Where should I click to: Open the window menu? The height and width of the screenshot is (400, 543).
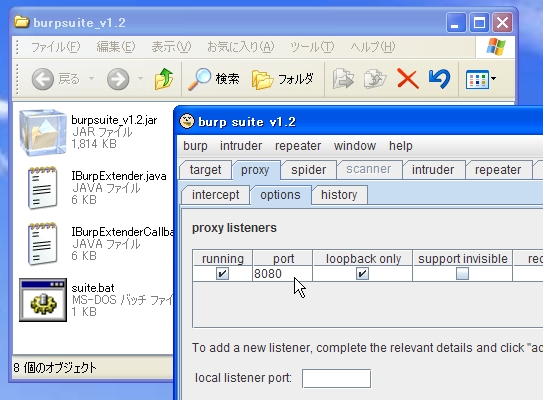coord(355,146)
